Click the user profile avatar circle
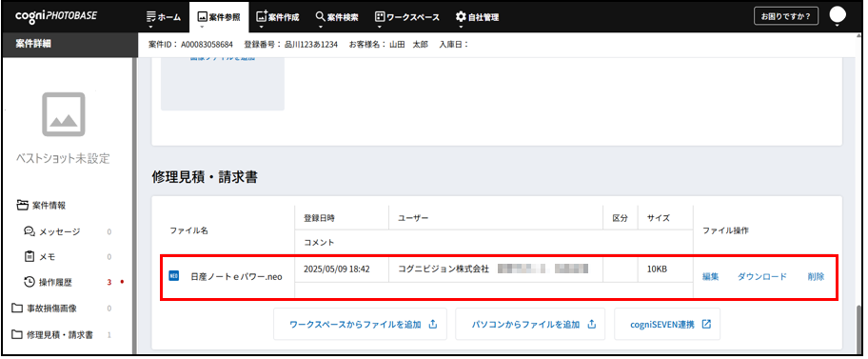This screenshot has width=868, height=359. (x=838, y=15)
